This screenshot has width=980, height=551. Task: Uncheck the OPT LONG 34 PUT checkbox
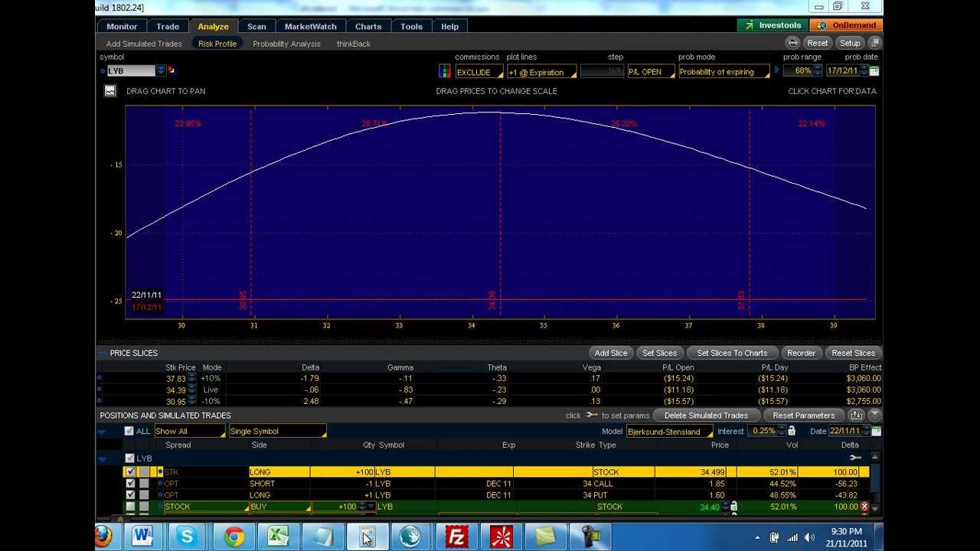pos(130,495)
